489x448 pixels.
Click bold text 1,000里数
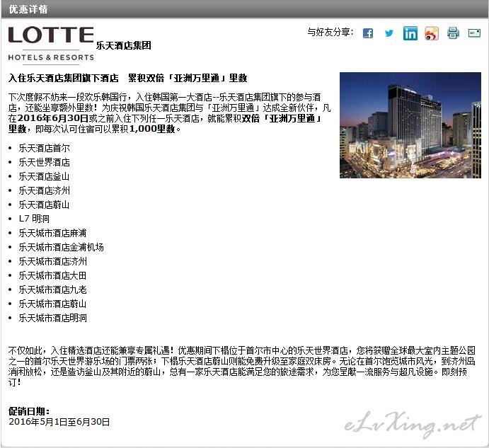click(152, 129)
